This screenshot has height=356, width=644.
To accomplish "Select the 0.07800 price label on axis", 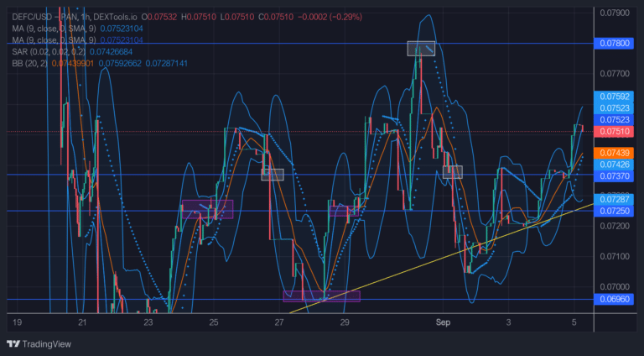I will point(614,43).
